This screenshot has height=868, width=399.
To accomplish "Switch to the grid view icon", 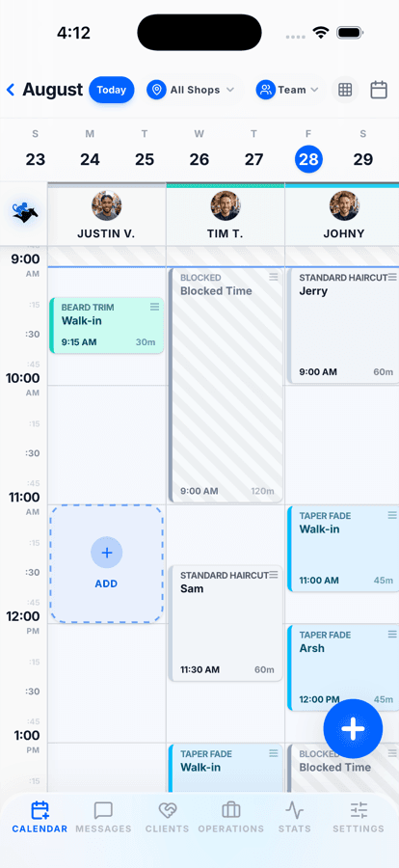I will coord(345,90).
